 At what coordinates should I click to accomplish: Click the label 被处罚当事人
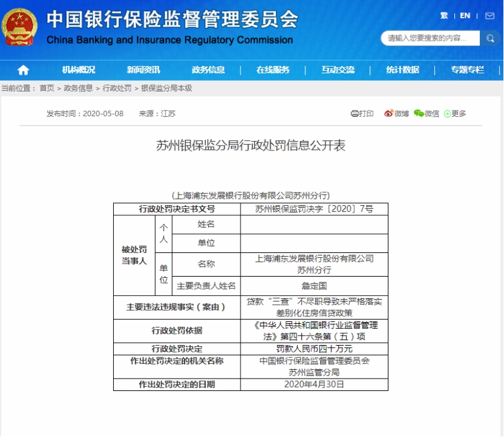134,255
